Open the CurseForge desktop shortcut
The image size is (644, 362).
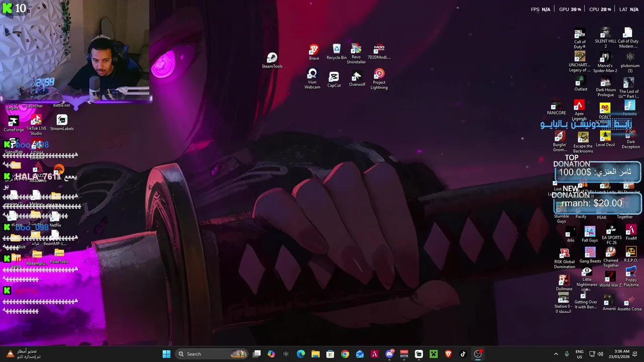14,124
